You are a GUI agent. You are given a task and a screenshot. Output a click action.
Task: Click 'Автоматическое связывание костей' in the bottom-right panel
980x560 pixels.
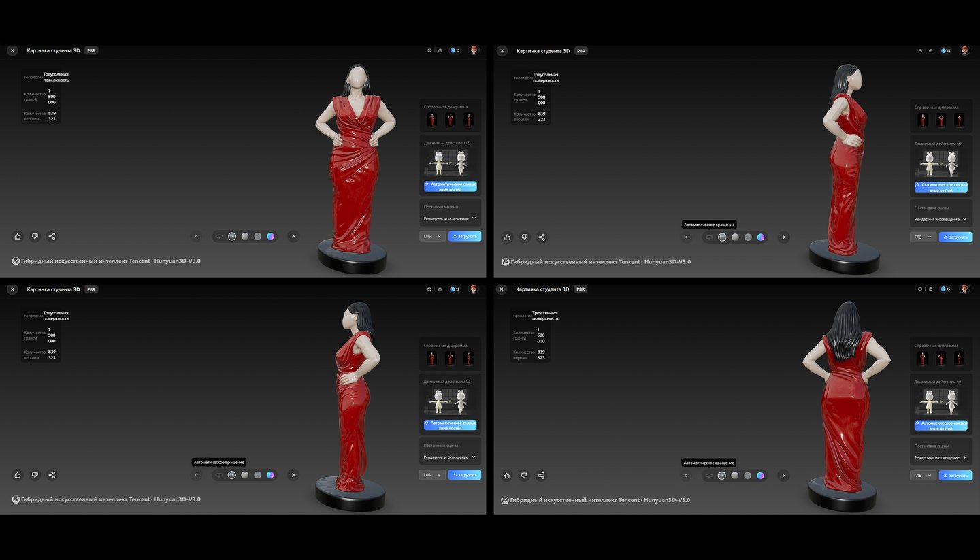[941, 425]
